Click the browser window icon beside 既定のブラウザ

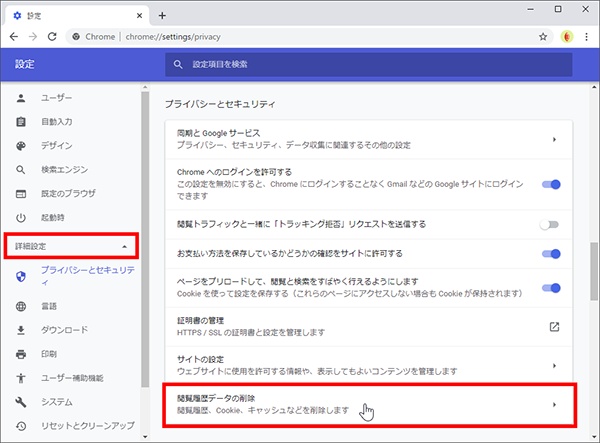click(21, 194)
